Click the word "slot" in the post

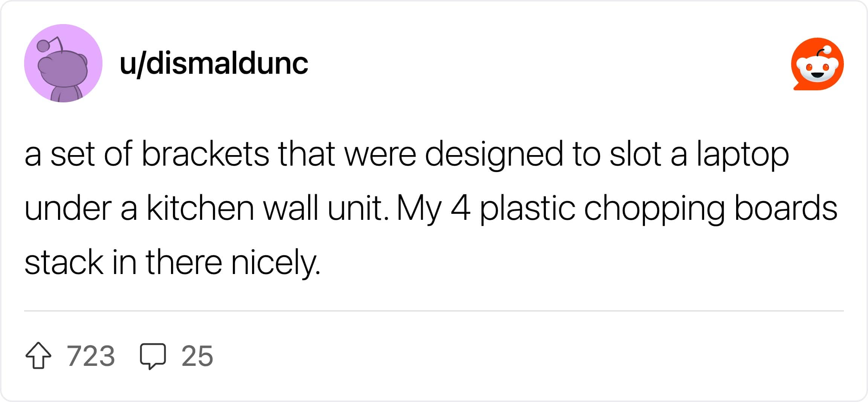[x=635, y=154]
